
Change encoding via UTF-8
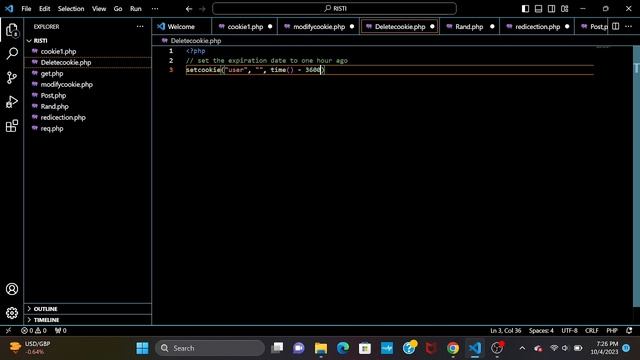tap(569, 331)
